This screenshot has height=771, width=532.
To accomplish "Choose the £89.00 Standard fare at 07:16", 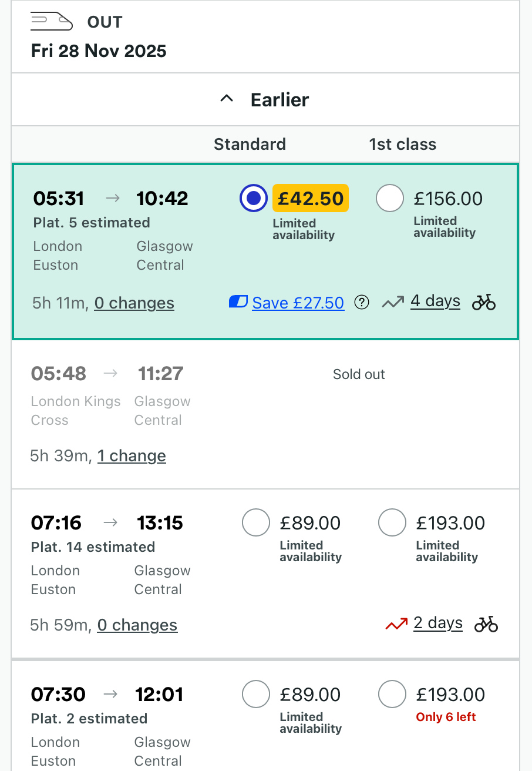I will click(256, 523).
